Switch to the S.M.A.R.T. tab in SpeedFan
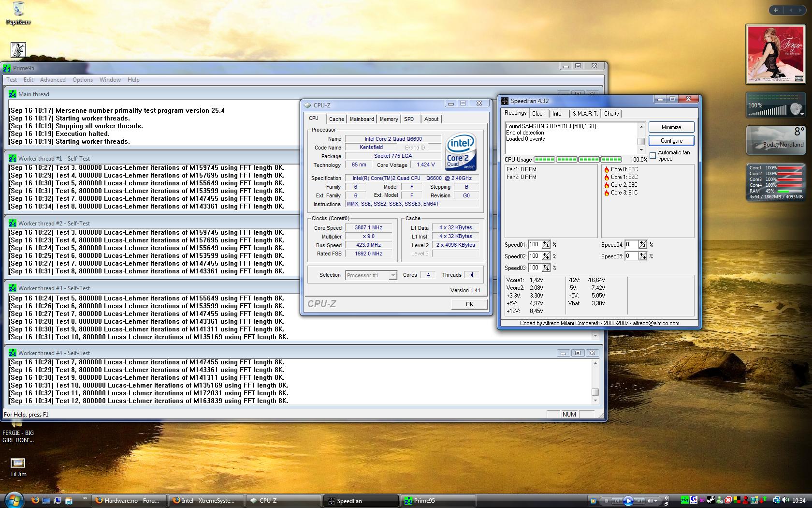The image size is (812, 508). pos(585,114)
